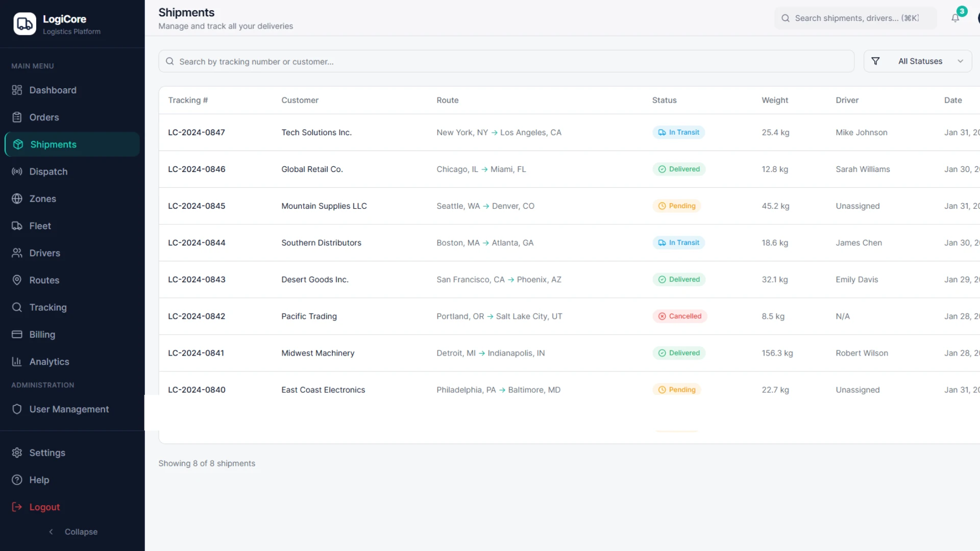Click the Shipments package icon
This screenshot has height=551, width=980.
pos(18,144)
